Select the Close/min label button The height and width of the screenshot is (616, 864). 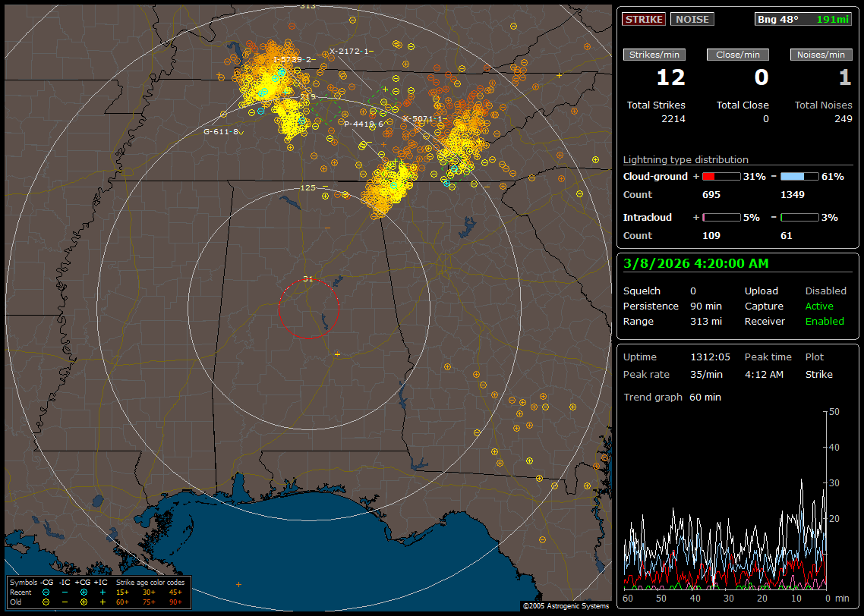tap(738, 55)
